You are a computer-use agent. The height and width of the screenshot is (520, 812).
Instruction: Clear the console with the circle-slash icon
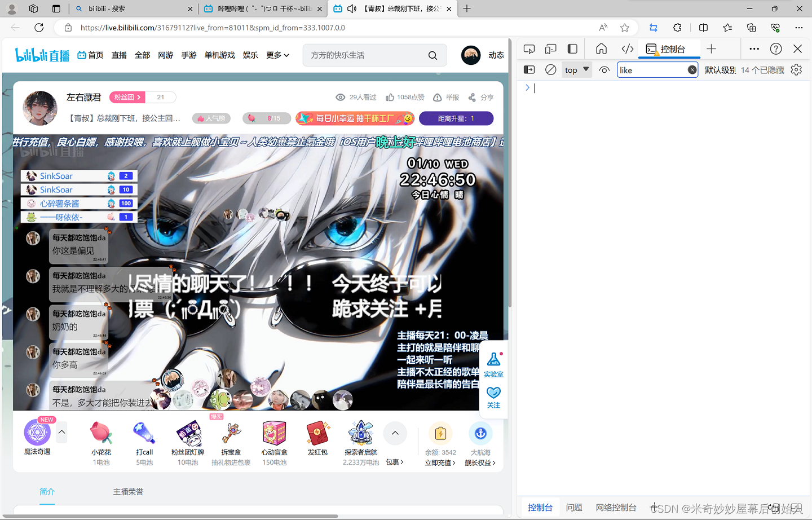point(551,70)
